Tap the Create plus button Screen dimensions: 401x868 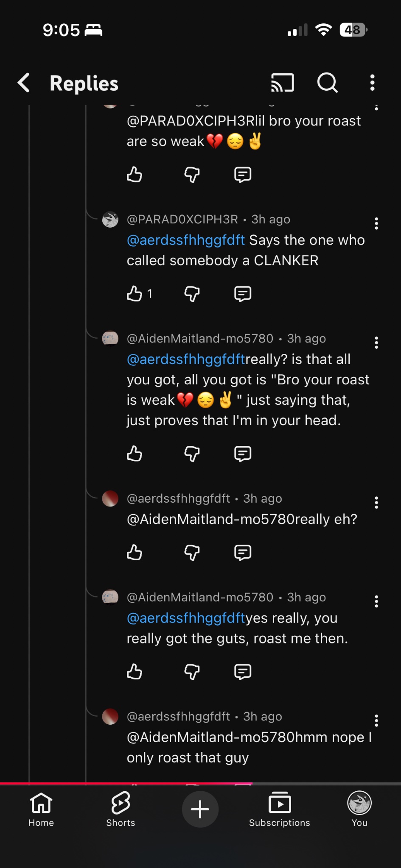pos(200,809)
